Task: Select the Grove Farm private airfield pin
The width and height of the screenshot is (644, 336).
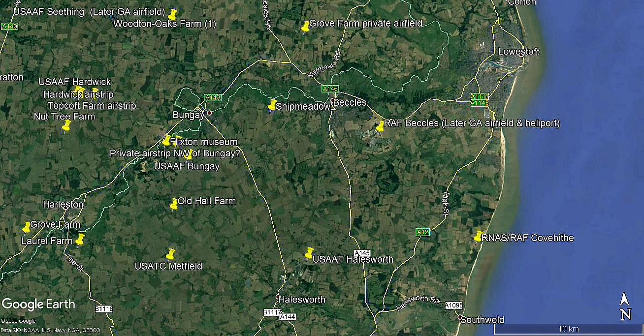Action: click(305, 26)
